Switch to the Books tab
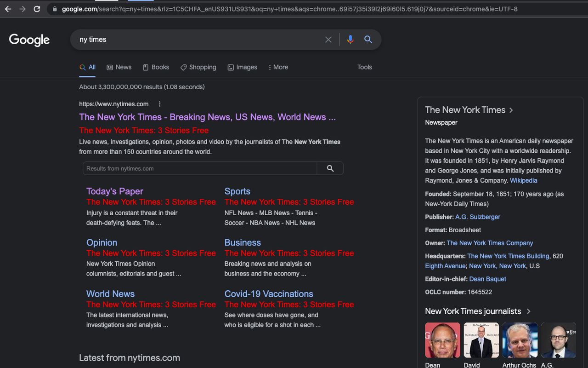 (x=156, y=67)
